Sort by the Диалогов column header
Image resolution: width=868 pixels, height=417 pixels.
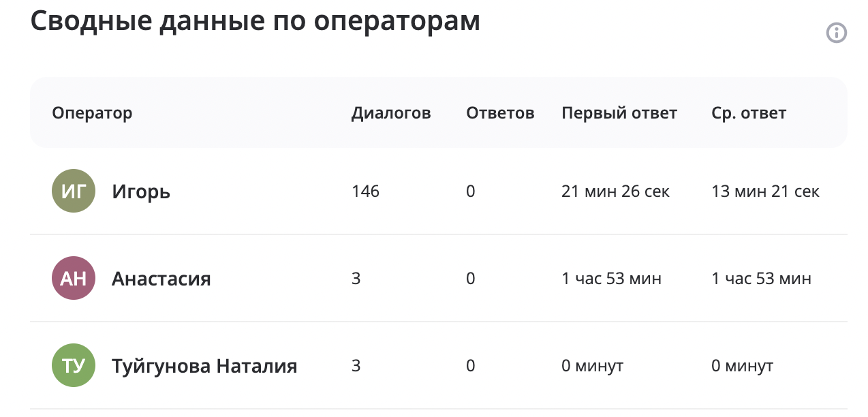(391, 113)
